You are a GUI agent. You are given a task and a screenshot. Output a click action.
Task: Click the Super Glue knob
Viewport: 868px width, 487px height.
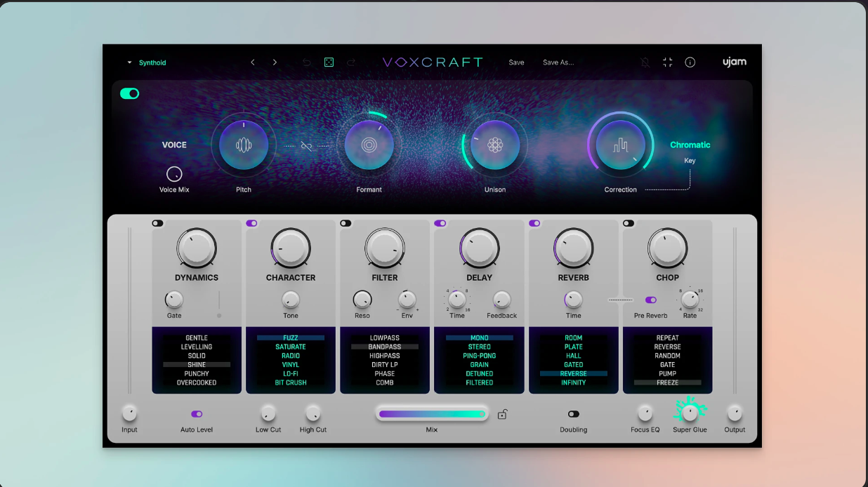click(x=690, y=413)
